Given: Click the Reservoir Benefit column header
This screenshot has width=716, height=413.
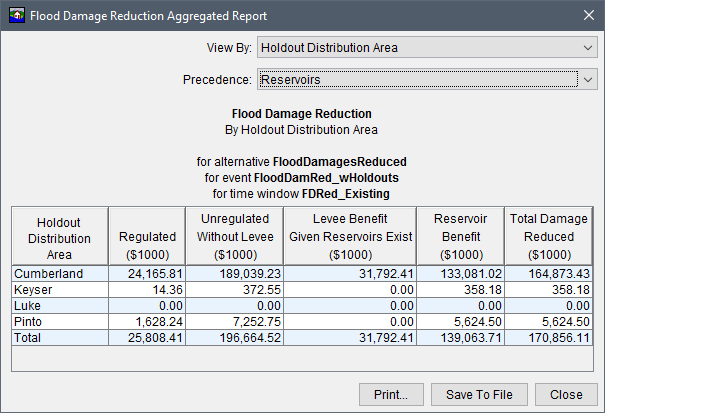Looking at the screenshot, I should [460, 236].
